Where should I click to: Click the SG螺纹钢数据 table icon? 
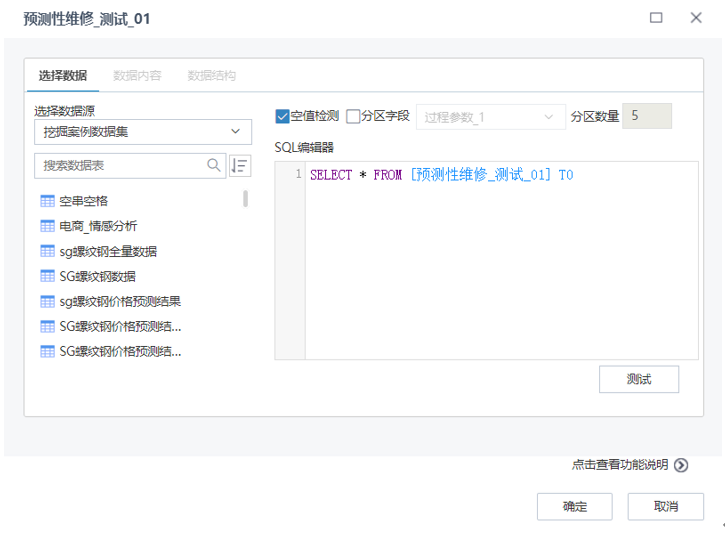coord(47,276)
